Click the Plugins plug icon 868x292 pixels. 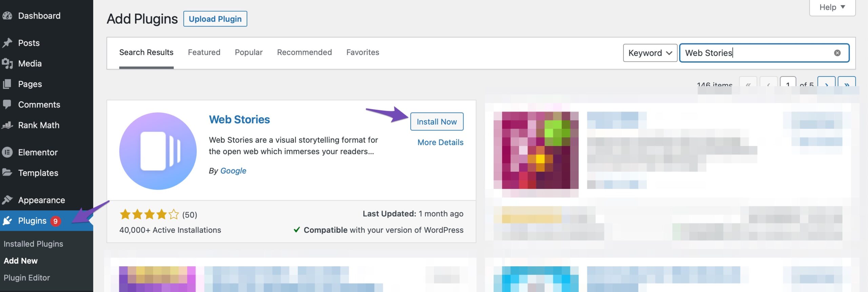click(x=7, y=221)
